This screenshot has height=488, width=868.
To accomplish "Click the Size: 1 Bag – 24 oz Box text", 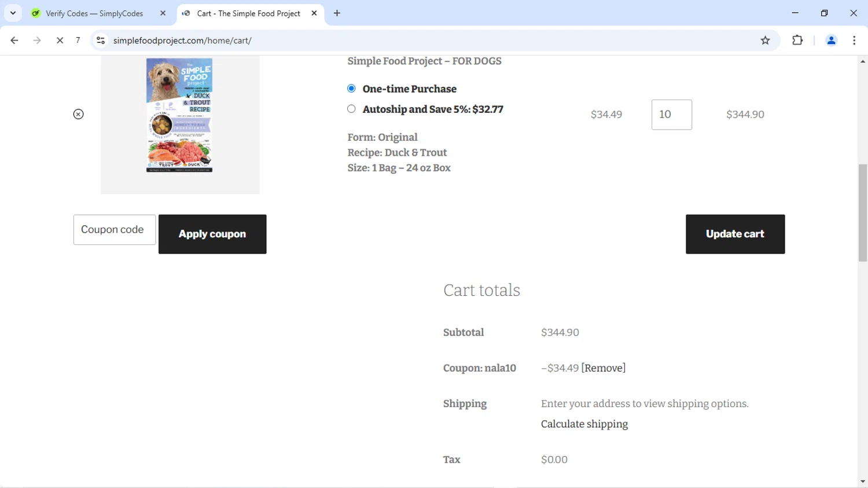I will [399, 168].
